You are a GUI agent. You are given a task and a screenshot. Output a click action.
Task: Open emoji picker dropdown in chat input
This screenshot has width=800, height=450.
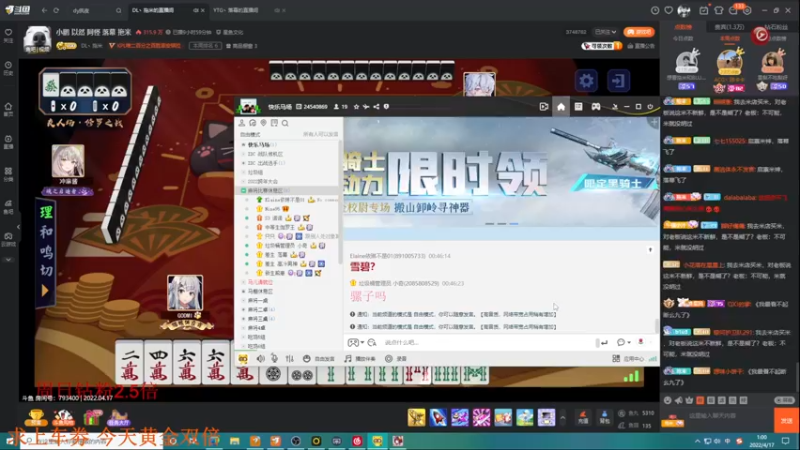pos(356,342)
